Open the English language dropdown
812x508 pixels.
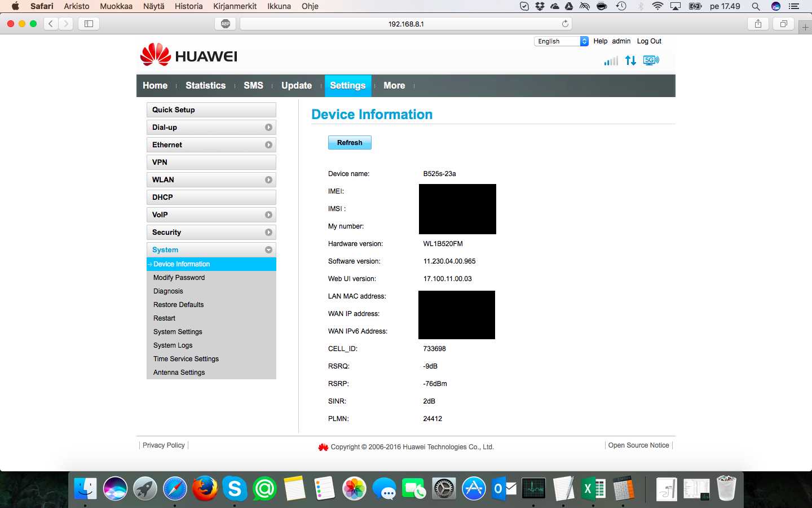[561, 41]
